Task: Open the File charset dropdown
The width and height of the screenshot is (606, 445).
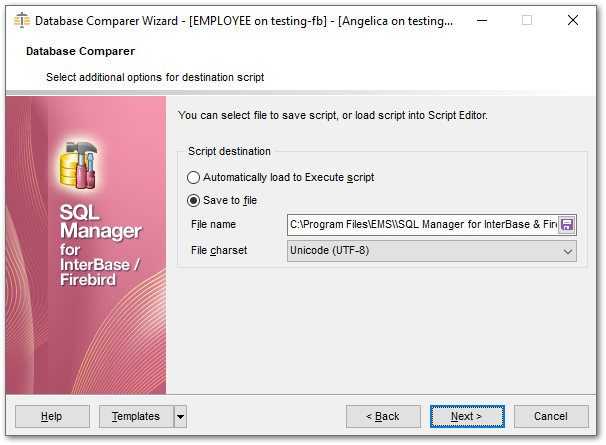Action: pos(568,250)
